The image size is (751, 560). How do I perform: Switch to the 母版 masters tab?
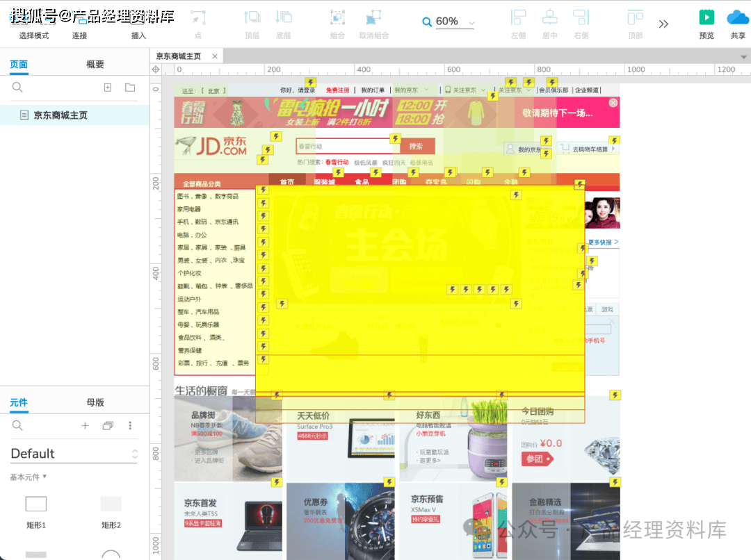click(95, 402)
